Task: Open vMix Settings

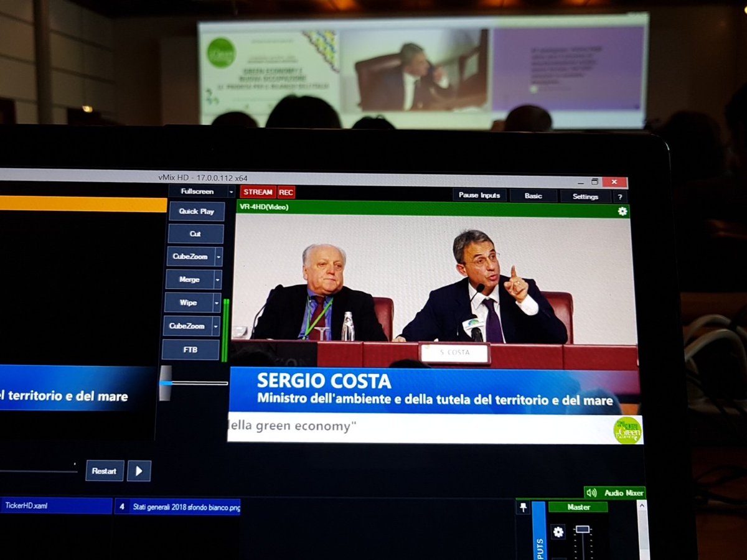Action: click(x=585, y=196)
